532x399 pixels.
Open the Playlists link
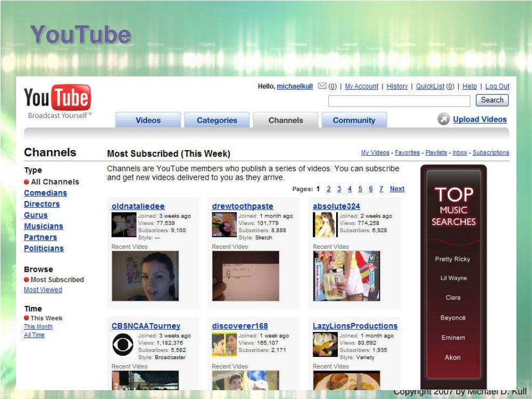436,153
